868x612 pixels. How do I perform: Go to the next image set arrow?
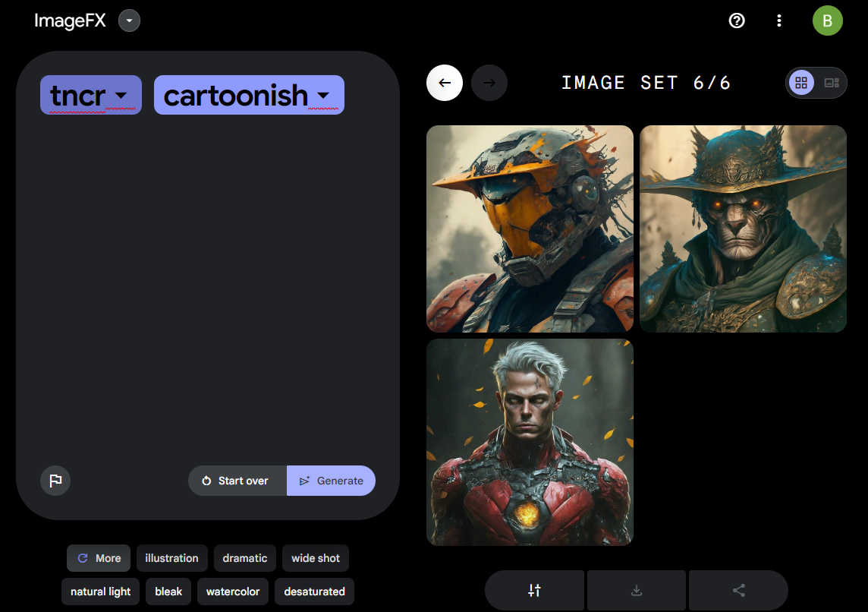tap(489, 83)
